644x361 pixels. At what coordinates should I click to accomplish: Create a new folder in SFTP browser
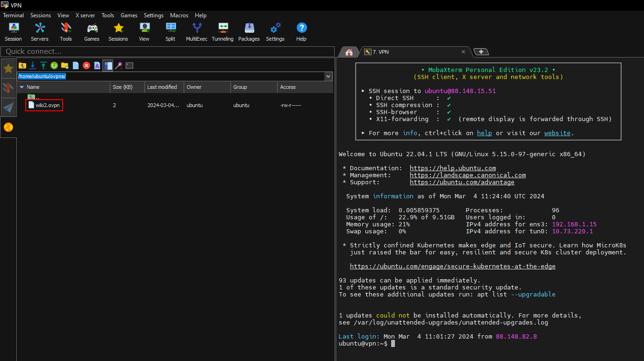click(65, 65)
